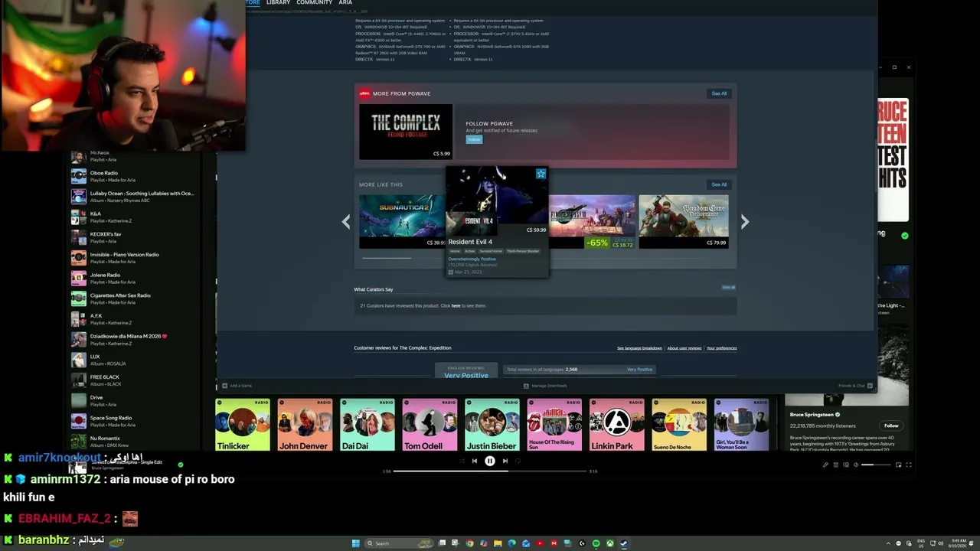Image resolution: width=980 pixels, height=551 pixels.
Task: Open Steam from the taskbar
Action: (624, 543)
